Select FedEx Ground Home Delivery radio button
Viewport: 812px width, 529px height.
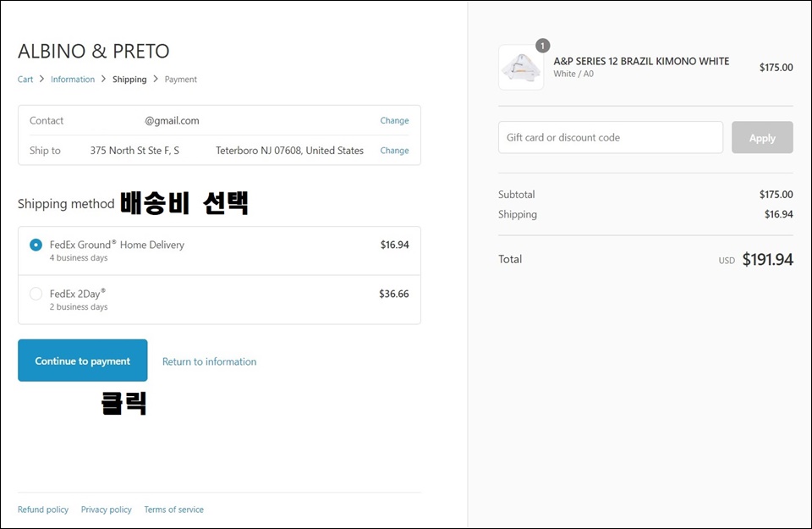click(x=36, y=245)
